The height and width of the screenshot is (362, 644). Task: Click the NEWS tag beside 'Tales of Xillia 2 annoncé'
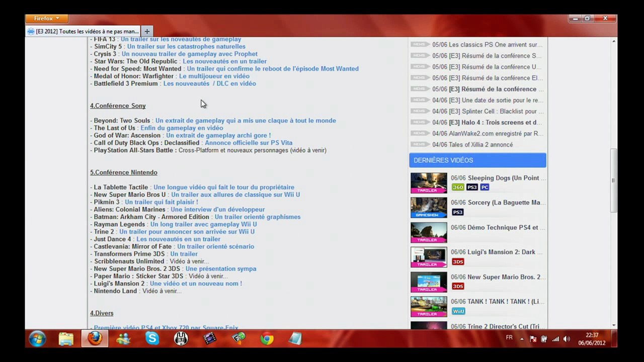click(420, 144)
